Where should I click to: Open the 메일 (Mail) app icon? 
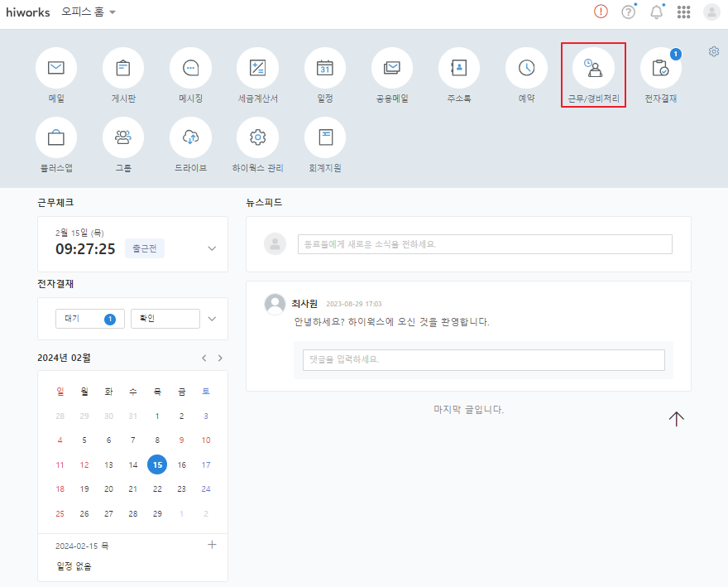56,68
